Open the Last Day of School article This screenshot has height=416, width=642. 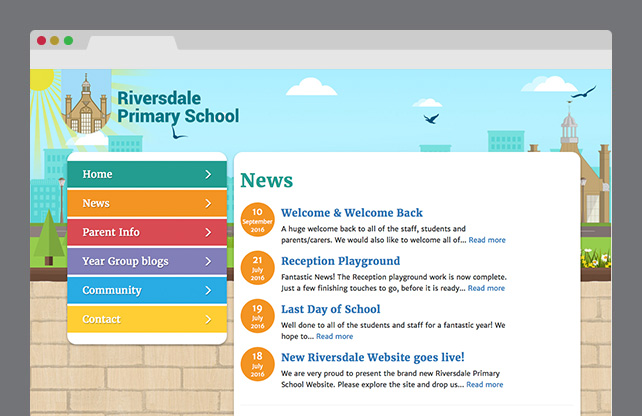tap(330, 309)
